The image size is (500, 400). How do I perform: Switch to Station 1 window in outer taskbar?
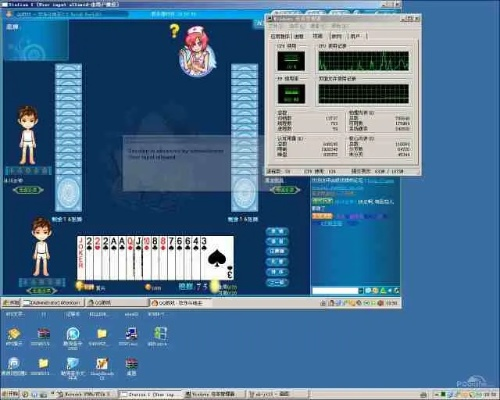tap(150, 394)
